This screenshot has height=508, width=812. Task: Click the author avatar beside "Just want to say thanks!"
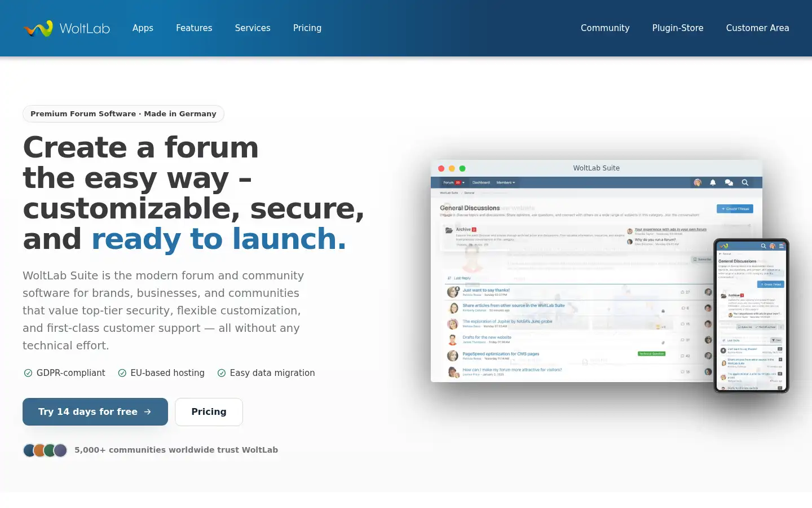pyautogui.click(x=452, y=292)
